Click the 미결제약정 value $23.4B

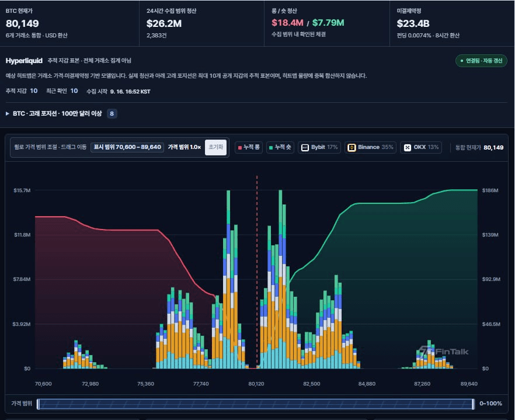pos(413,23)
